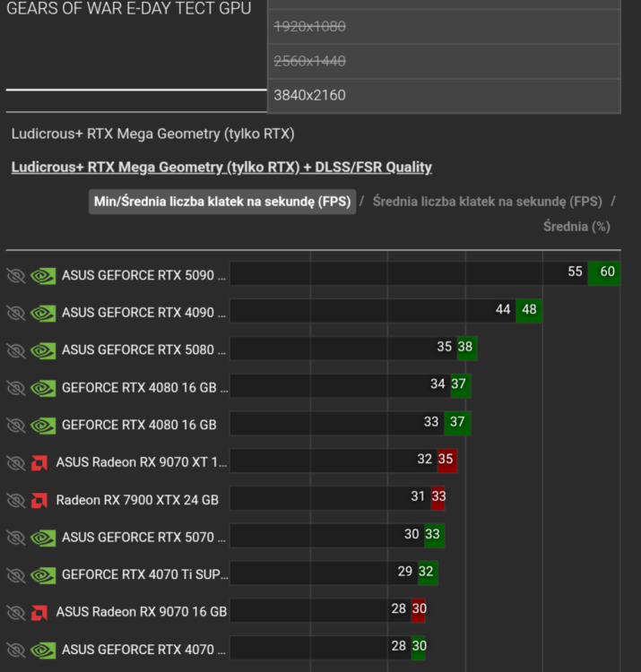Choose the preset with DLSS/FSR Quality
The height and width of the screenshot is (672, 641).
221,168
